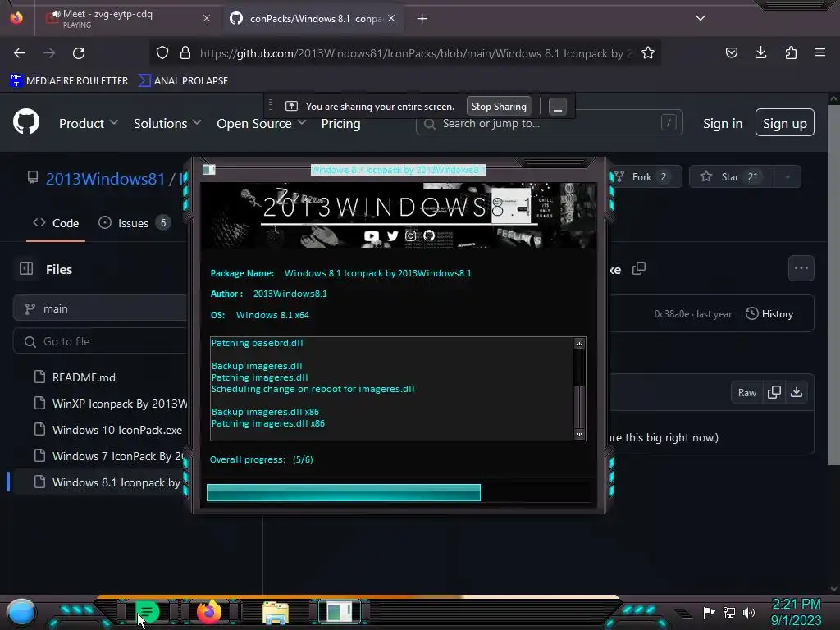Open File Explorer from the taskbar

pos(276,613)
